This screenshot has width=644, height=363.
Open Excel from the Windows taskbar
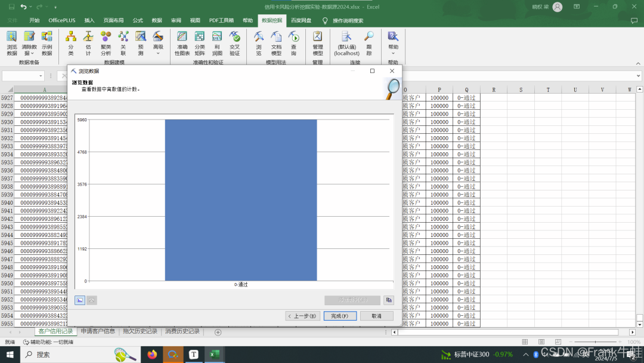click(x=214, y=355)
